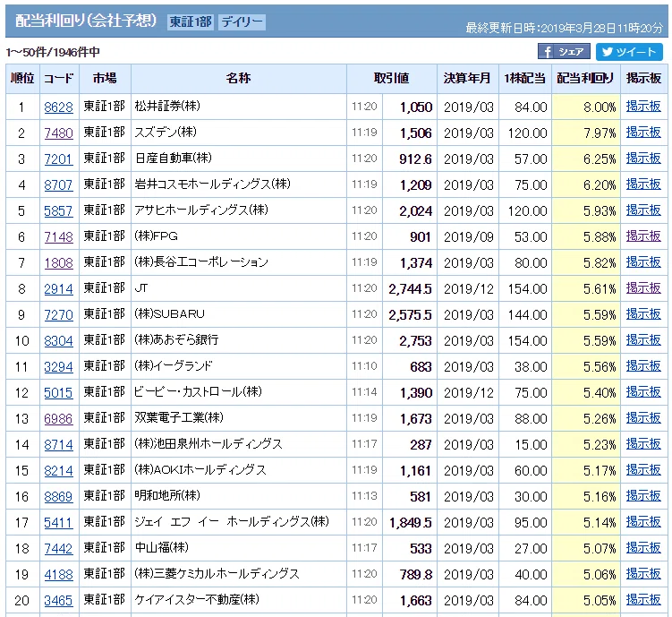Select the 7.97% yield cell

[586, 133]
